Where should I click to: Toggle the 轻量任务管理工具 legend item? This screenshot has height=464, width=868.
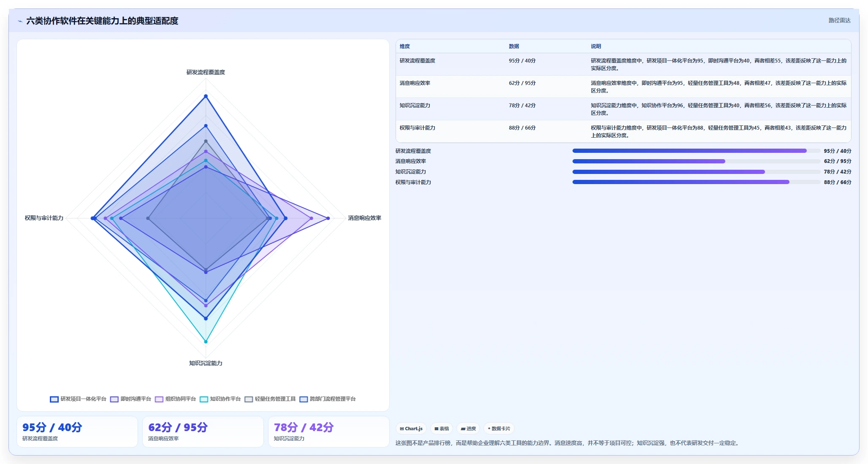[x=270, y=399]
